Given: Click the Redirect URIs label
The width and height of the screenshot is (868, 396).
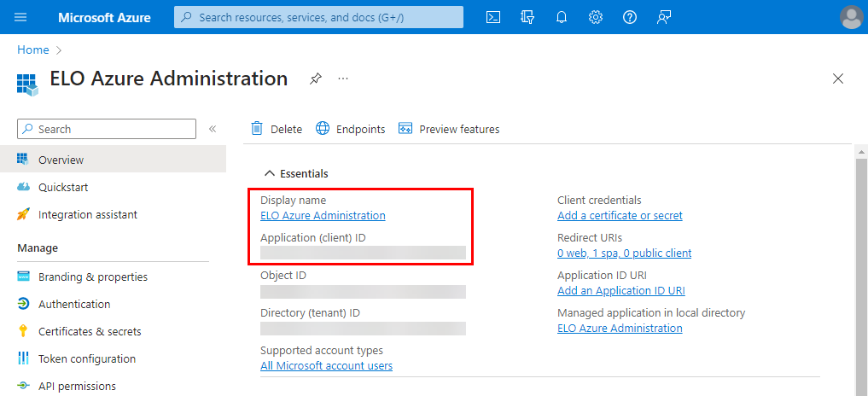Looking at the screenshot, I should point(590,237).
